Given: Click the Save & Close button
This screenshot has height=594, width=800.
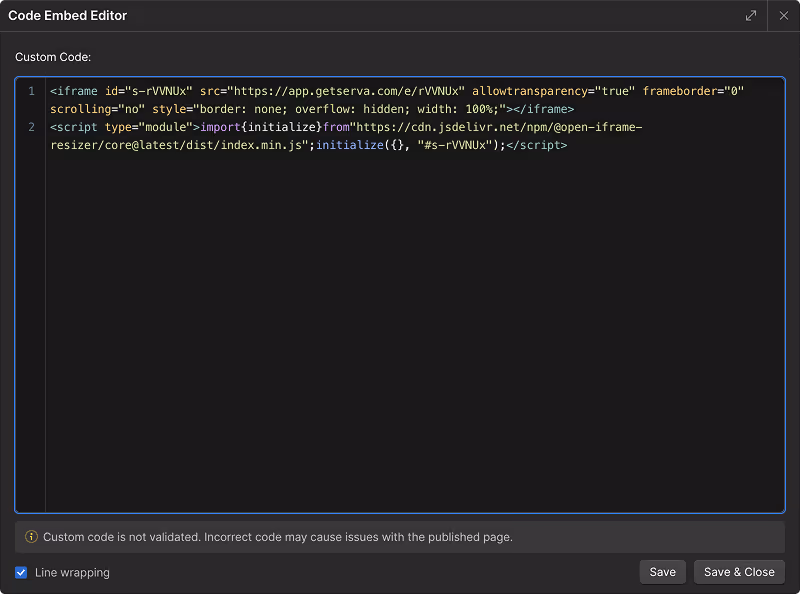Looking at the screenshot, I should (x=739, y=571).
